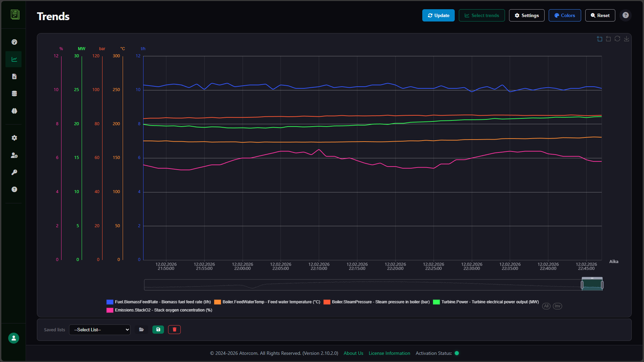The image size is (644, 362).
Task: Restore the chart with the refresh icon
Action: (x=617, y=39)
